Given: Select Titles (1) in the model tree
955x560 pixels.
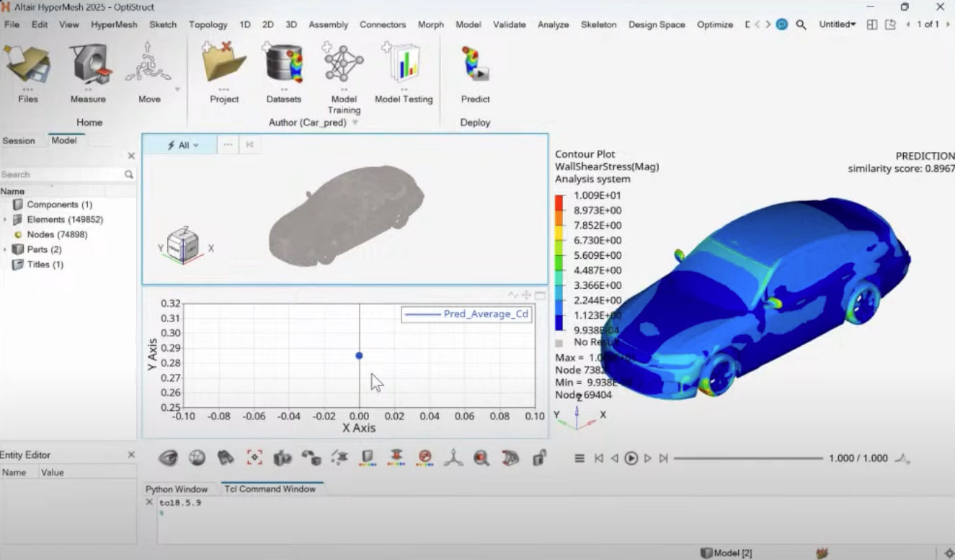Looking at the screenshot, I should (45, 265).
